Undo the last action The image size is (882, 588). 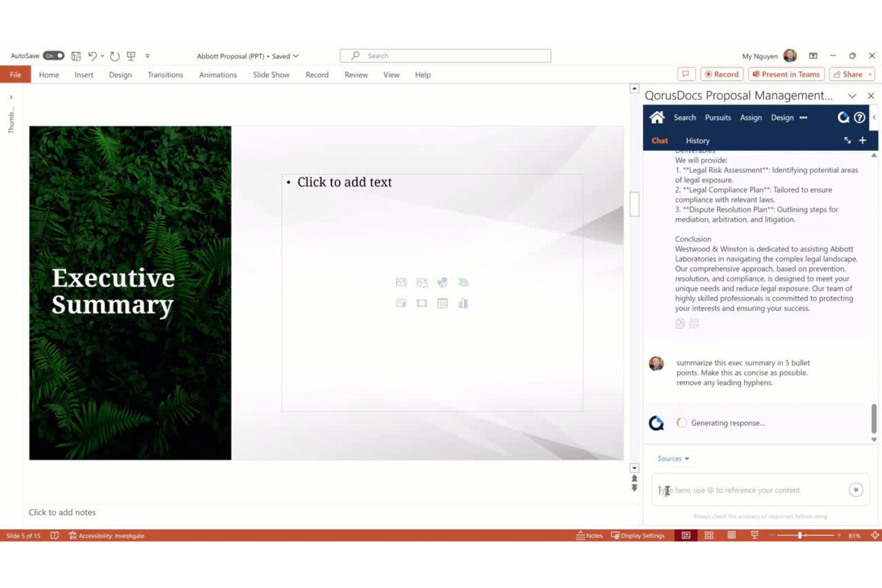click(x=92, y=56)
